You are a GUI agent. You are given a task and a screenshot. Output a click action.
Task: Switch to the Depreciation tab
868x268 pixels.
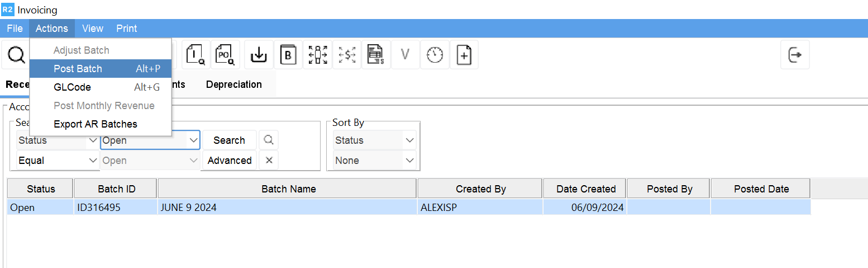tap(233, 84)
